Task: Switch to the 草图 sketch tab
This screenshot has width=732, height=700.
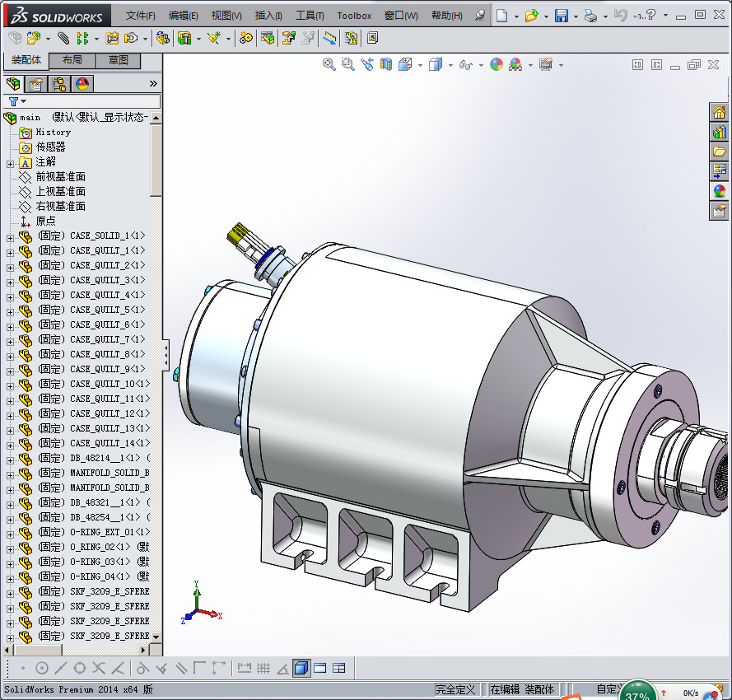Action: pyautogui.click(x=118, y=61)
